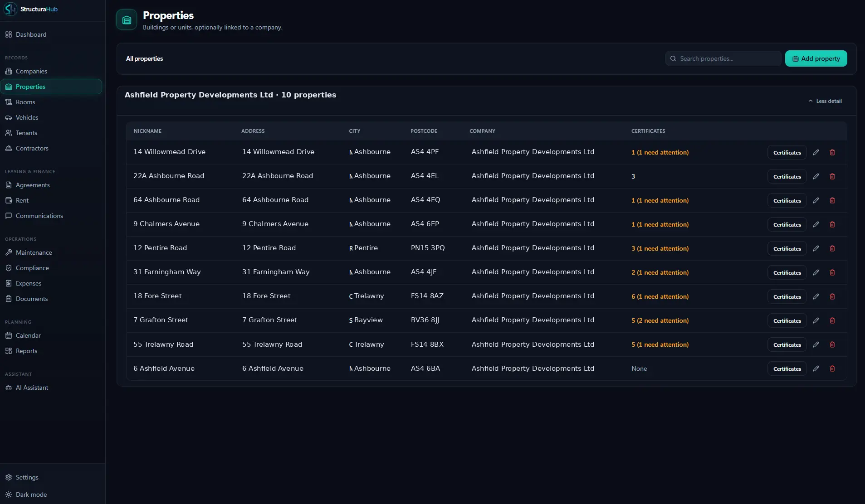Delete the 18 Fore Street property
Image resolution: width=865 pixels, height=504 pixels.
pos(832,296)
